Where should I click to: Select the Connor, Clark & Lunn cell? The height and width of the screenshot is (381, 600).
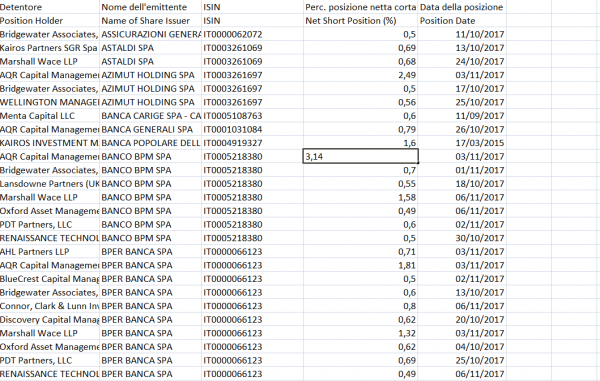(x=50, y=306)
